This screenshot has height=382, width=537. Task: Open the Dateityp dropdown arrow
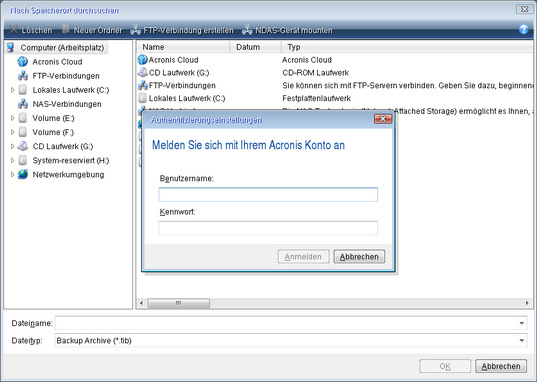pos(521,341)
